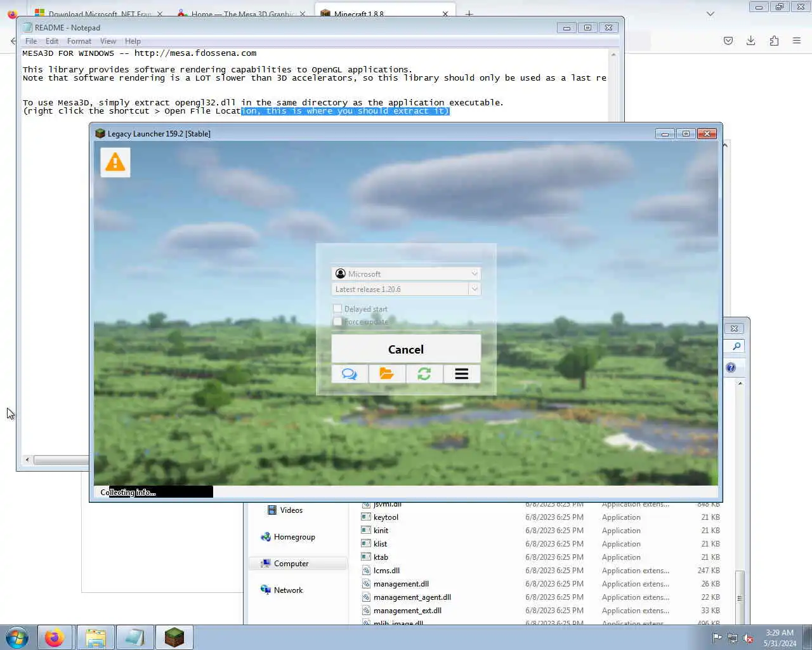Open Notepad View menu

pos(108,41)
